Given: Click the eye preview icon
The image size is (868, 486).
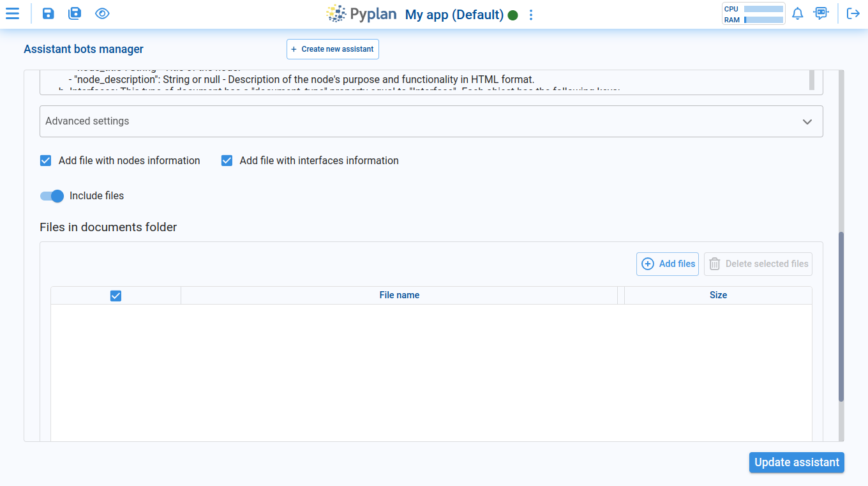Looking at the screenshot, I should click(x=102, y=13).
